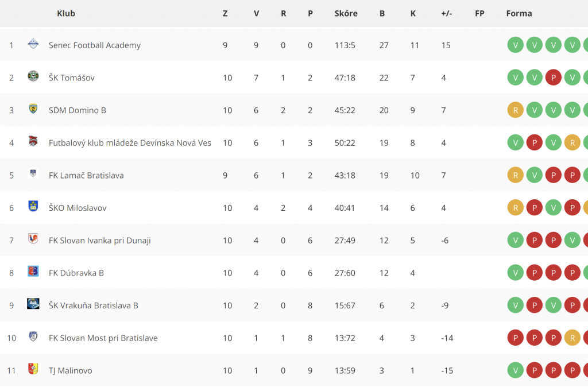
Task: Click the Devínska Nová Ves club logo
Action: [x=33, y=141]
